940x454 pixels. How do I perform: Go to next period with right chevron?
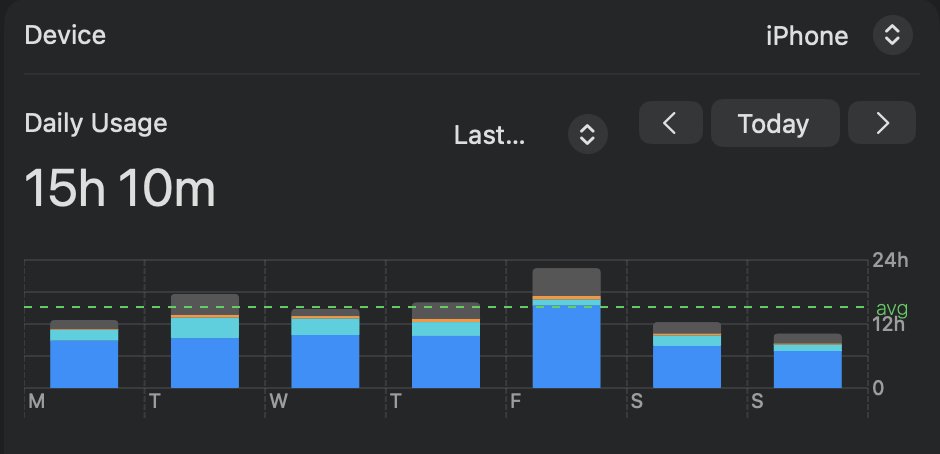point(882,123)
